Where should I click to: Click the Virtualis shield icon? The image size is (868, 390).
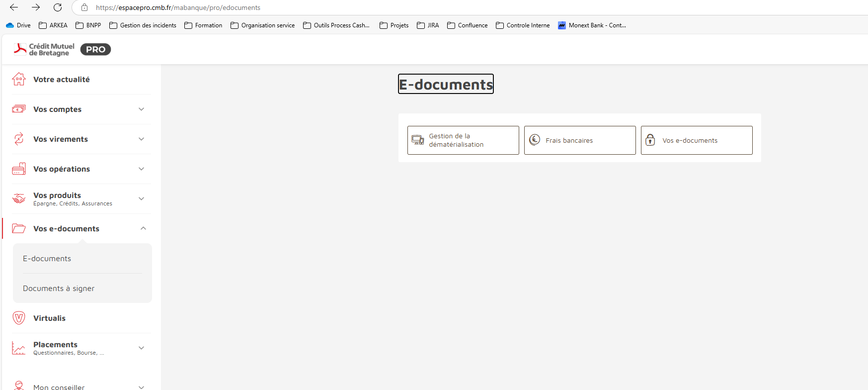pos(19,318)
